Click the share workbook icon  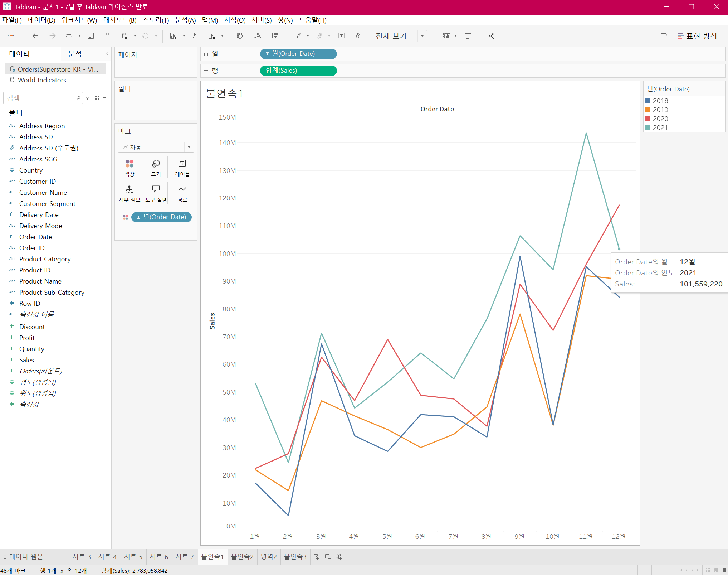492,36
